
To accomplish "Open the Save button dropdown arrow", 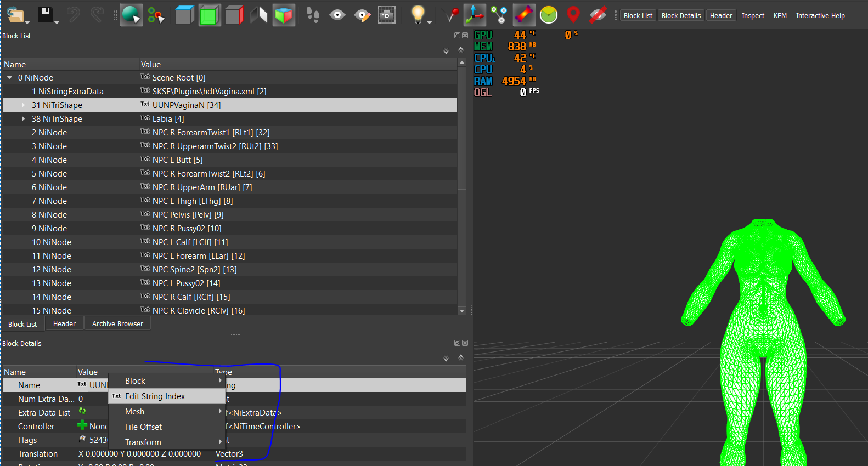I will click(57, 22).
